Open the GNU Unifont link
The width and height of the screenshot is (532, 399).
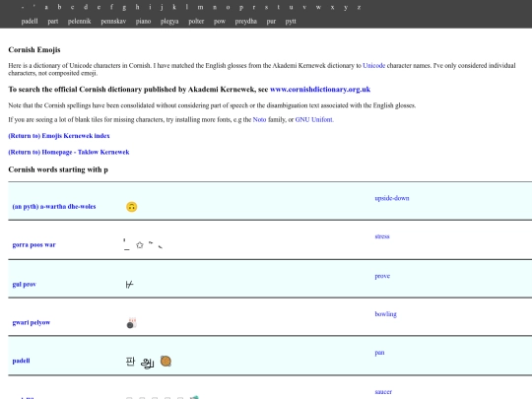[314, 119]
